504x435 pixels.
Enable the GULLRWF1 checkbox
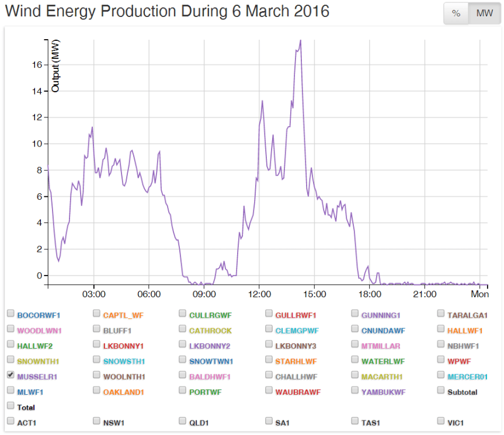[x=269, y=314]
